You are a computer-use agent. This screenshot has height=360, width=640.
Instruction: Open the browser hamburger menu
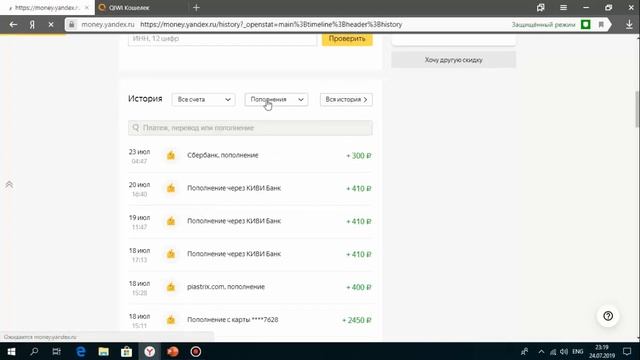[x=563, y=7]
